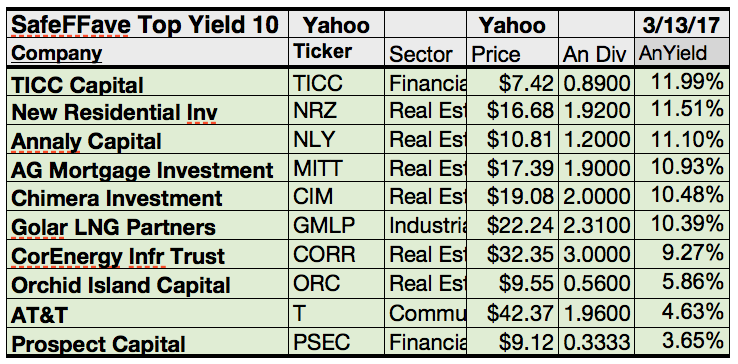Click the An Div column header
The image size is (738, 364).
point(596,53)
